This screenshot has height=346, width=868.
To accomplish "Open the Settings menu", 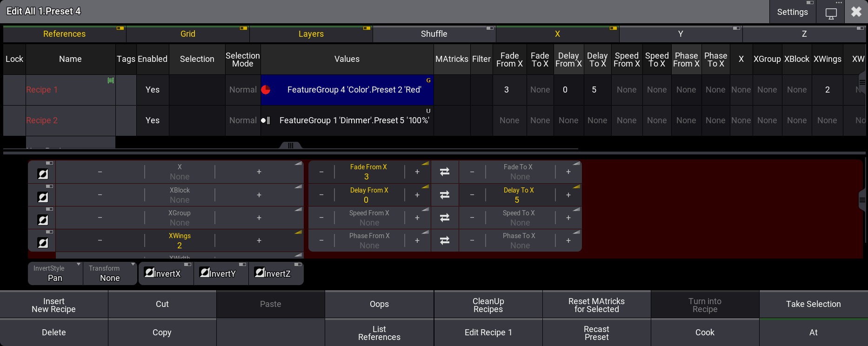I will tap(792, 12).
